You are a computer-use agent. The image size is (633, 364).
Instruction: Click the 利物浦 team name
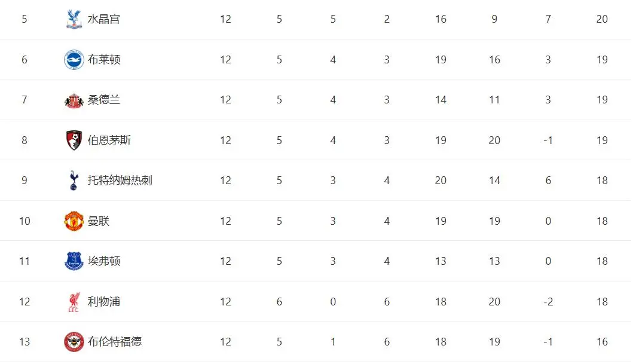tap(104, 302)
